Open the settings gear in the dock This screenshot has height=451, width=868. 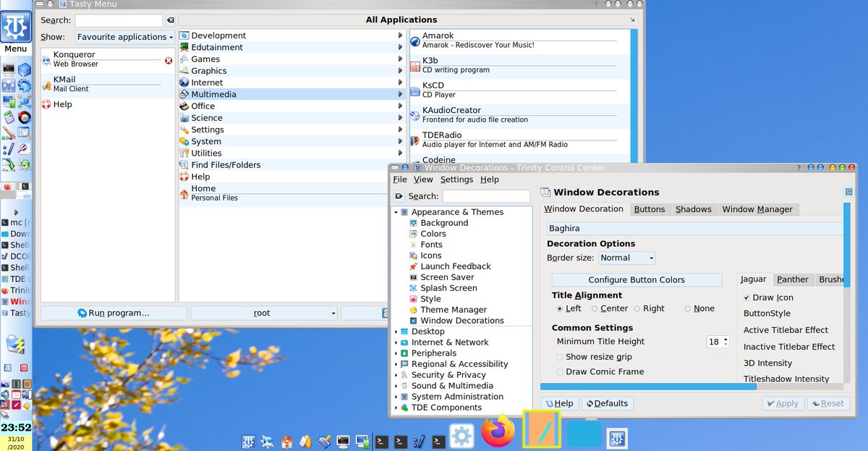click(x=461, y=437)
